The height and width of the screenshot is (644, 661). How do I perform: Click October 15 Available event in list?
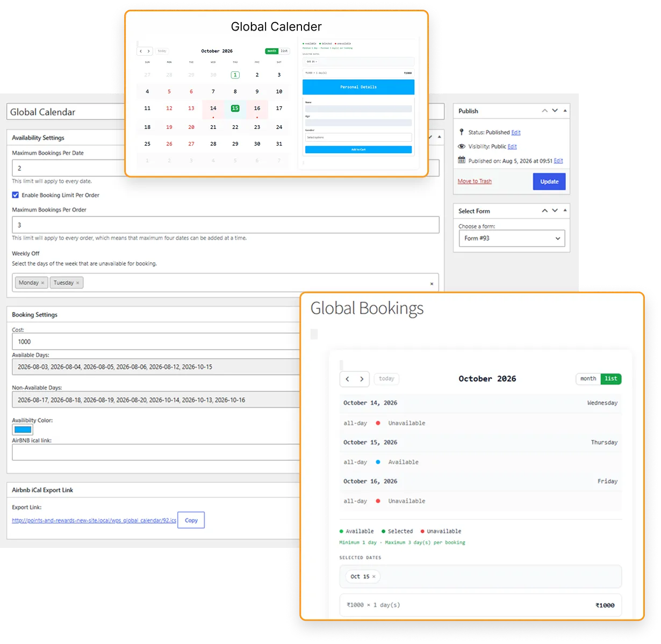coord(480,462)
